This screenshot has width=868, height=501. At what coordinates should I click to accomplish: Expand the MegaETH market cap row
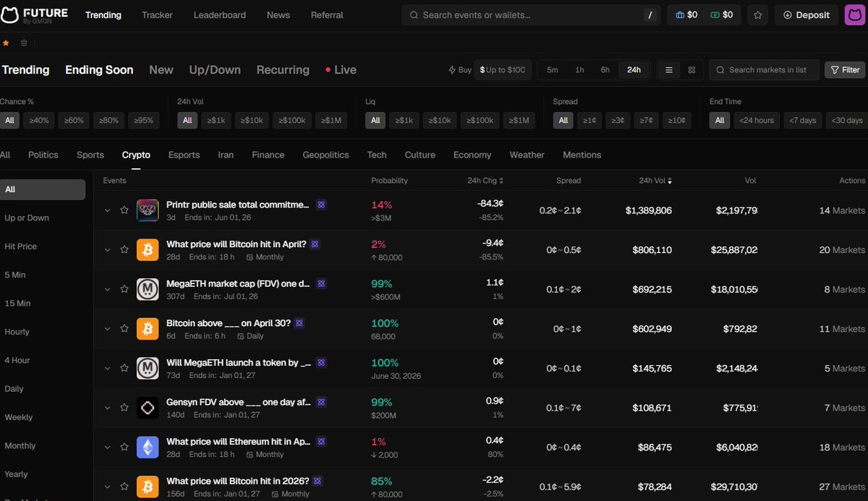point(107,289)
